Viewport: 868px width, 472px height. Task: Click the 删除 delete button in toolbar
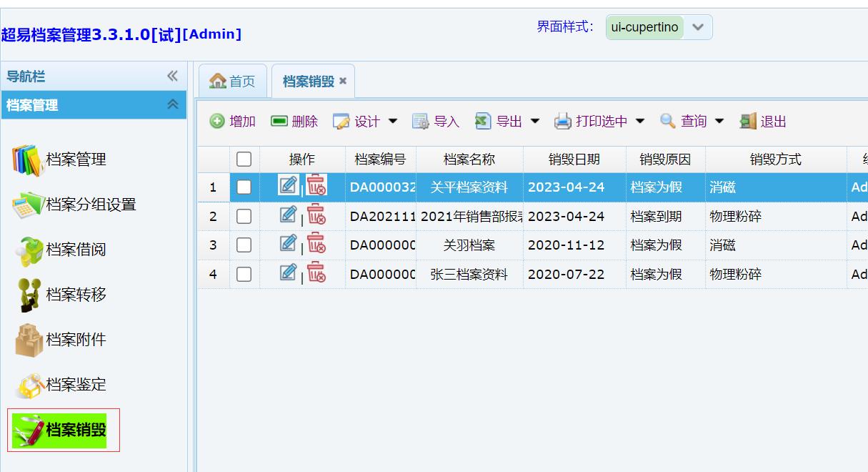294,122
